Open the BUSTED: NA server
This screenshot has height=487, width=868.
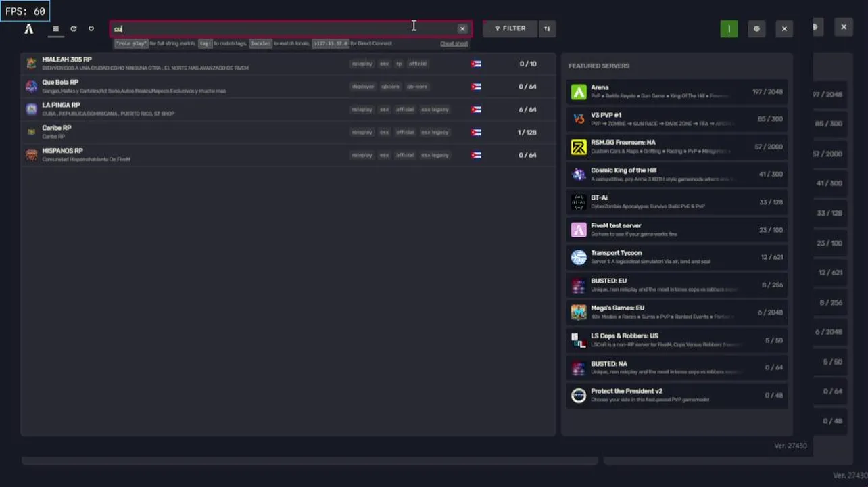pos(677,367)
